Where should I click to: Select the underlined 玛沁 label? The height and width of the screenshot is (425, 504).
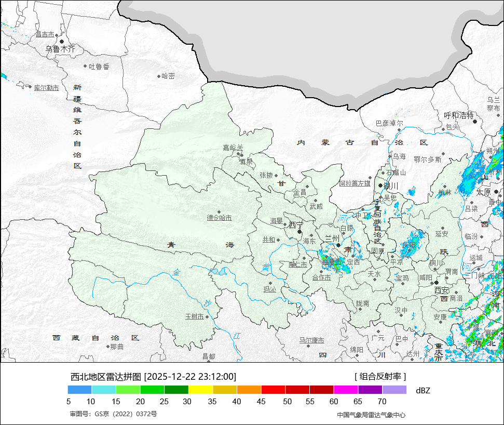270,289
